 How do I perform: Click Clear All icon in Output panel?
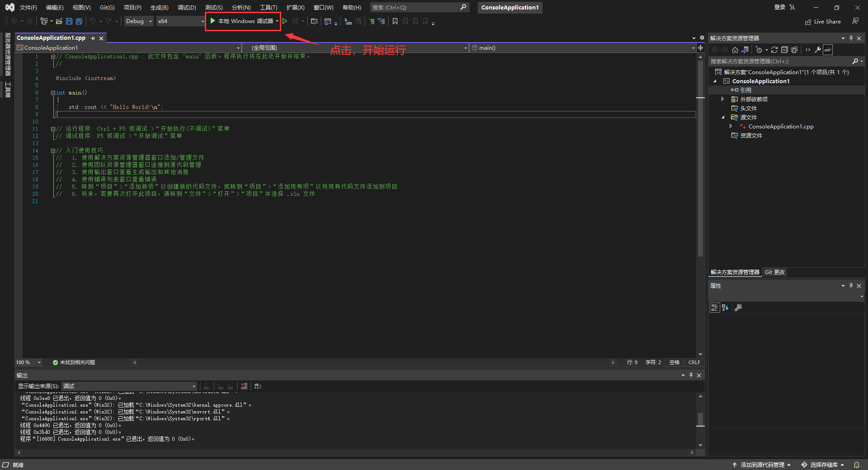tap(244, 386)
